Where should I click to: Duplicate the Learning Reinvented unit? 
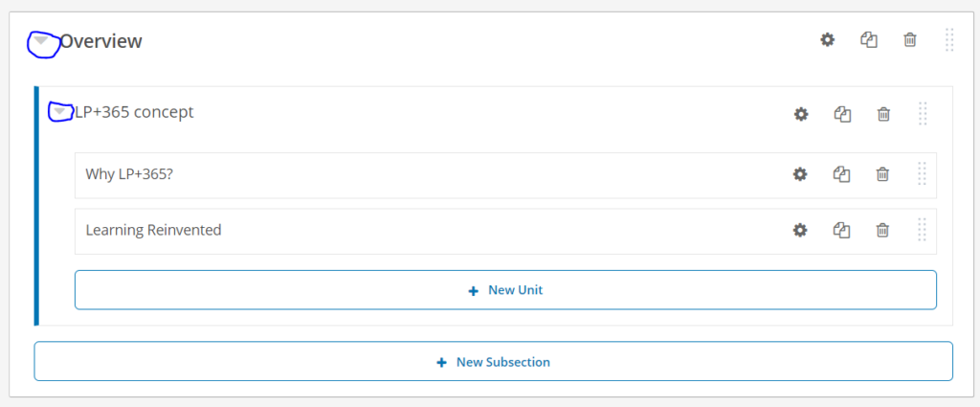click(842, 230)
